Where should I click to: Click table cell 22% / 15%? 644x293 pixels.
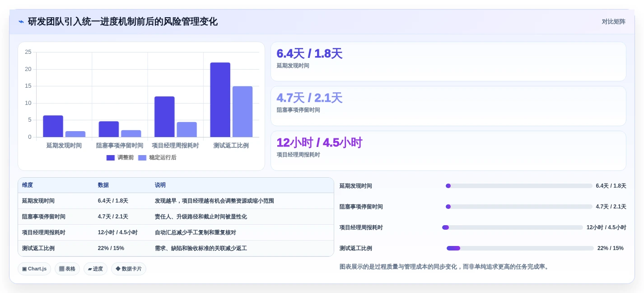(x=111, y=248)
